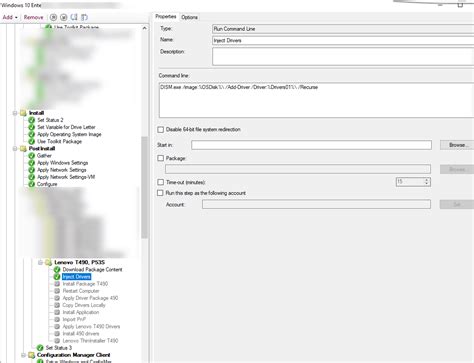Click the Move Up toolbar icon
474x363 pixels.
point(74,17)
